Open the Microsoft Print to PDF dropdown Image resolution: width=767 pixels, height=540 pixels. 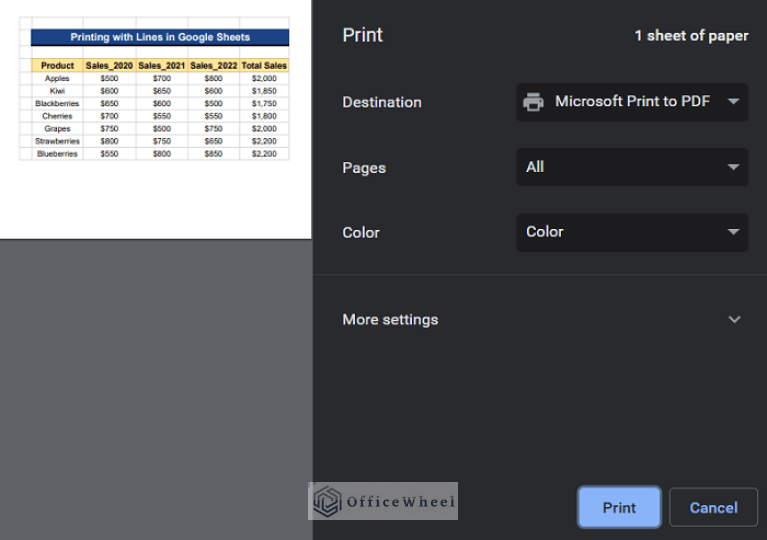pyautogui.click(x=632, y=102)
